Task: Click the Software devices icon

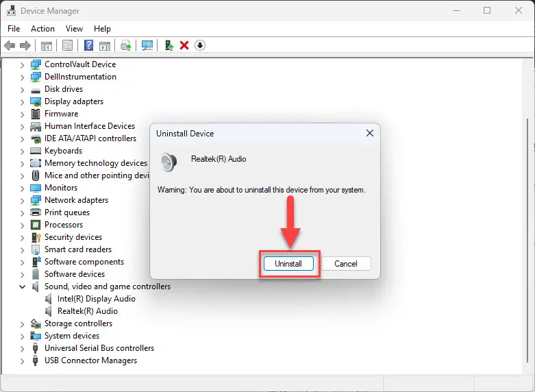Action: pos(36,274)
